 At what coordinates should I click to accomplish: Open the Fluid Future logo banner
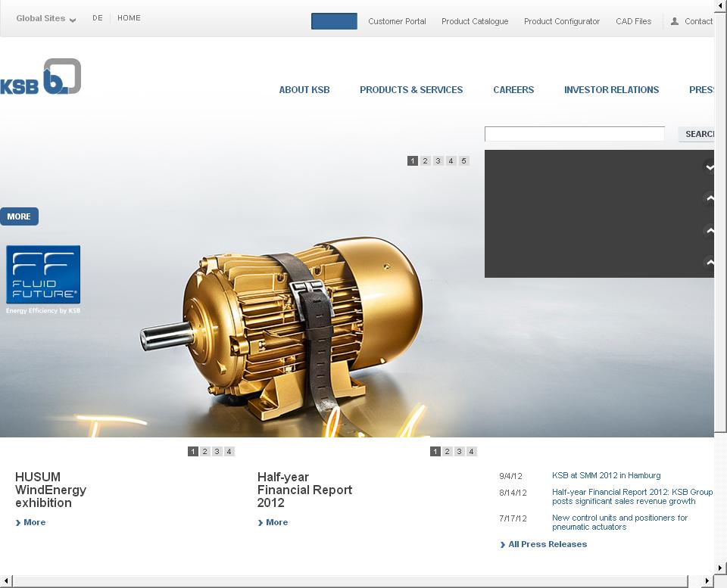coord(43,279)
